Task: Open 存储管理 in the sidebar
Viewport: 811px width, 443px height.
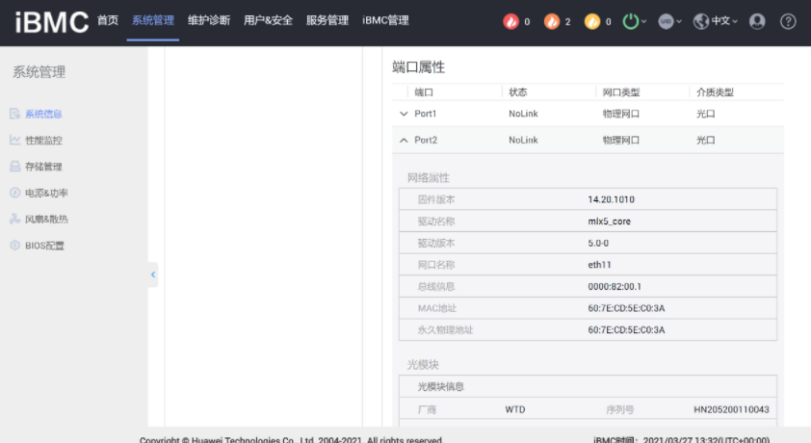Action: (43, 167)
